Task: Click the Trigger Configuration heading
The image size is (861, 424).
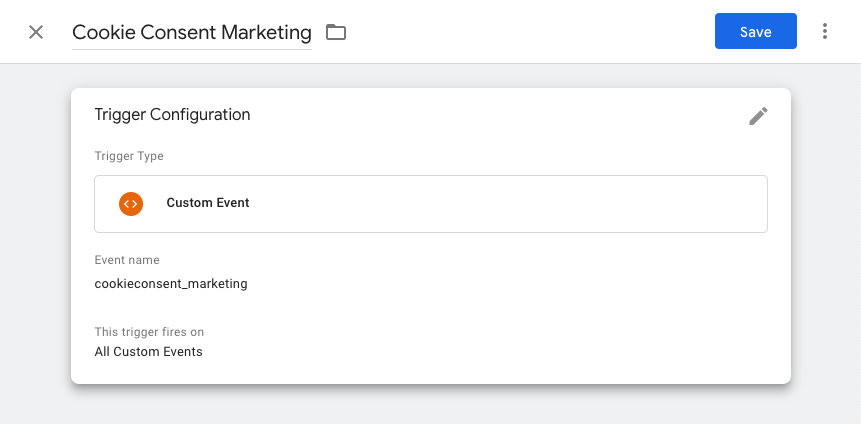Action: (172, 115)
